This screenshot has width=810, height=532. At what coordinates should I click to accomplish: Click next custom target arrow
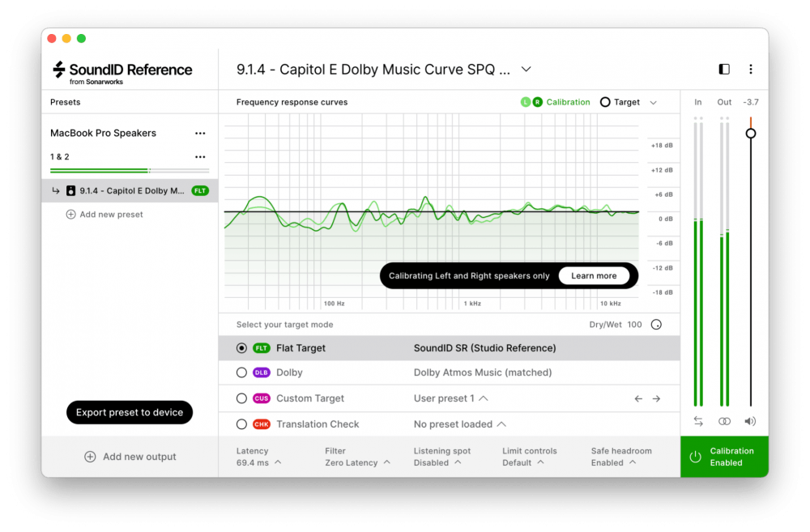click(x=656, y=398)
